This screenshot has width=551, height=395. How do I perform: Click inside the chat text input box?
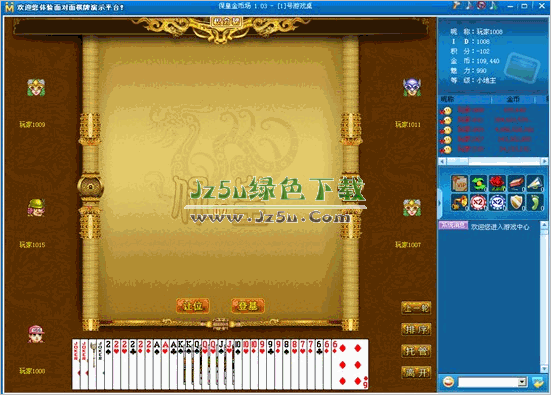coord(488,382)
